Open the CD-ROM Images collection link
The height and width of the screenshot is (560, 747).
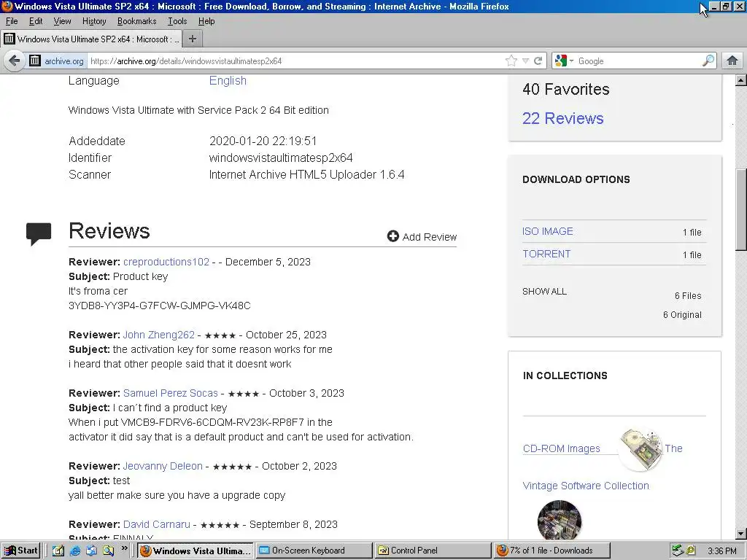click(561, 448)
